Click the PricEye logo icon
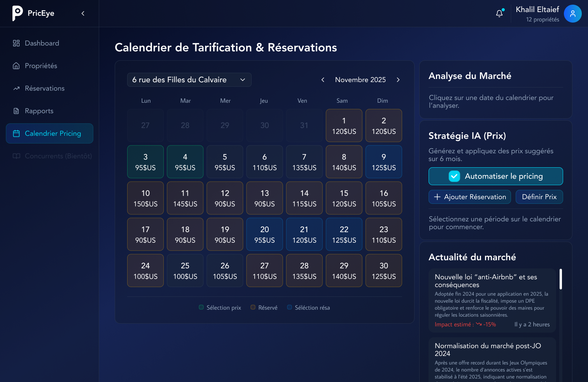This screenshot has width=588, height=382. [x=17, y=13]
